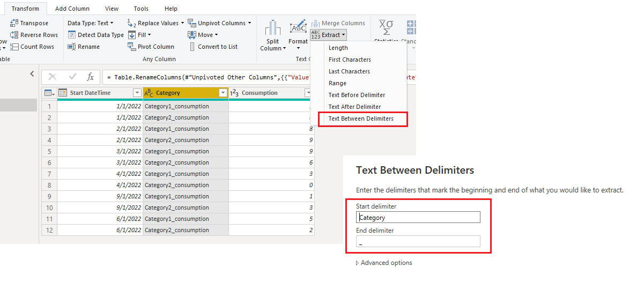Click the Start delimiter input field

[418, 217]
